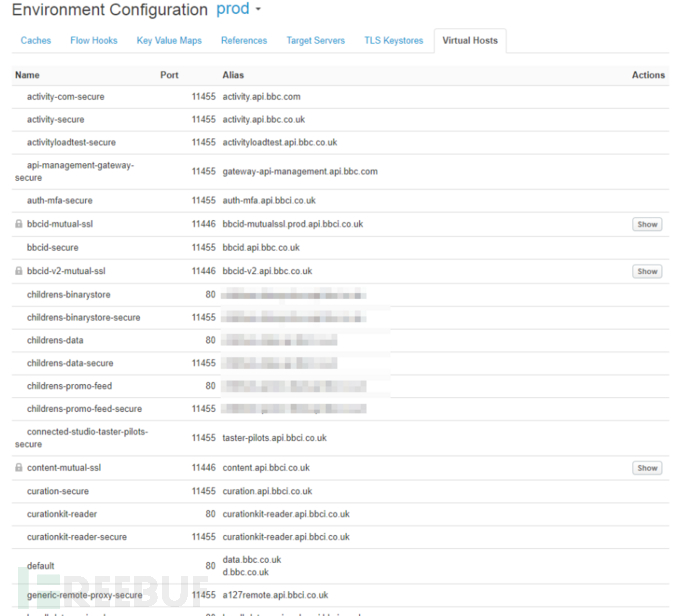Click lock icon beside content-mutual-ssl
Image resolution: width=690 pixels, height=616 pixels.
coord(18,468)
